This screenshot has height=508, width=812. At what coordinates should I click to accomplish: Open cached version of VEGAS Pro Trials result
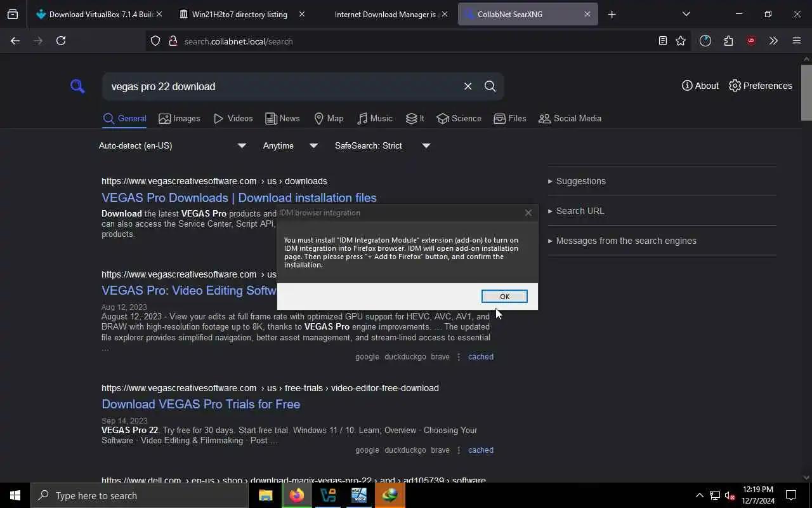[x=481, y=450]
